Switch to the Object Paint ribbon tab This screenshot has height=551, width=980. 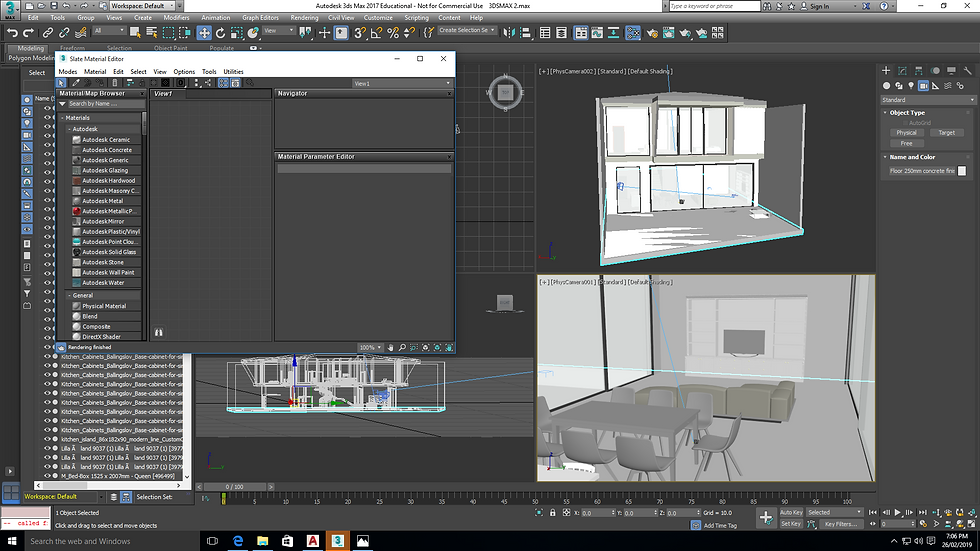(171, 48)
